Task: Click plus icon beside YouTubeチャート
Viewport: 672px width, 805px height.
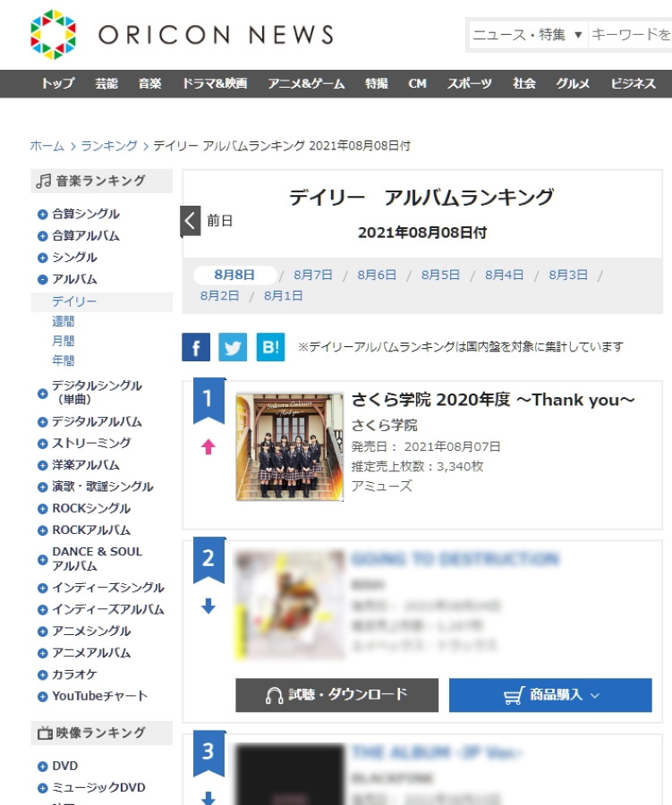Action: tap(43, 697)
